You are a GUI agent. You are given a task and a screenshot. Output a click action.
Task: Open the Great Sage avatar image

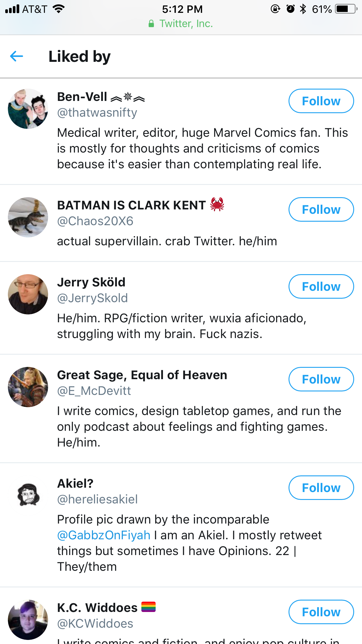click(x=28, y=387)
